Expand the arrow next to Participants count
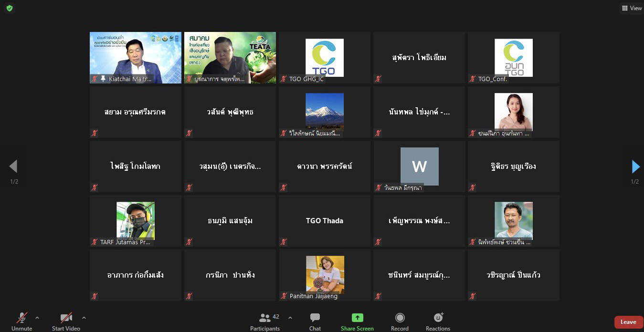 [x=290, y=318]
